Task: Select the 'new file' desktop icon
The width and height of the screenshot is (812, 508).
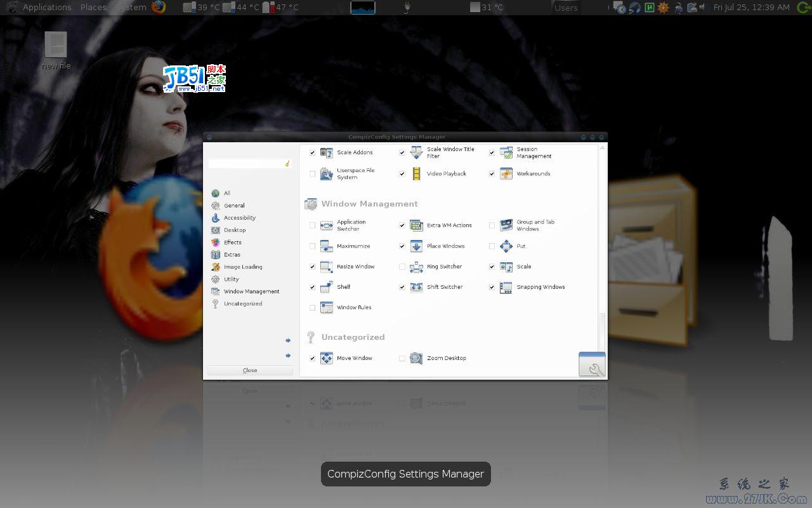Action: 56,51
